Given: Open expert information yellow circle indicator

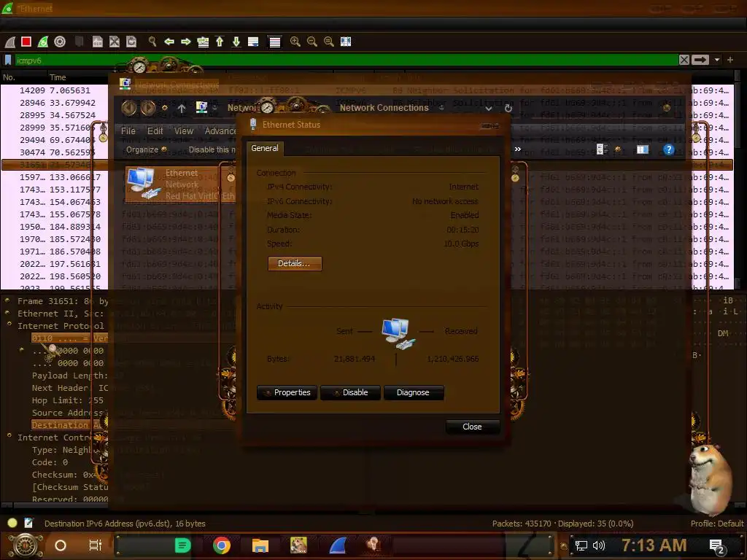Looking at the screenshot, I should click(12, 523).
